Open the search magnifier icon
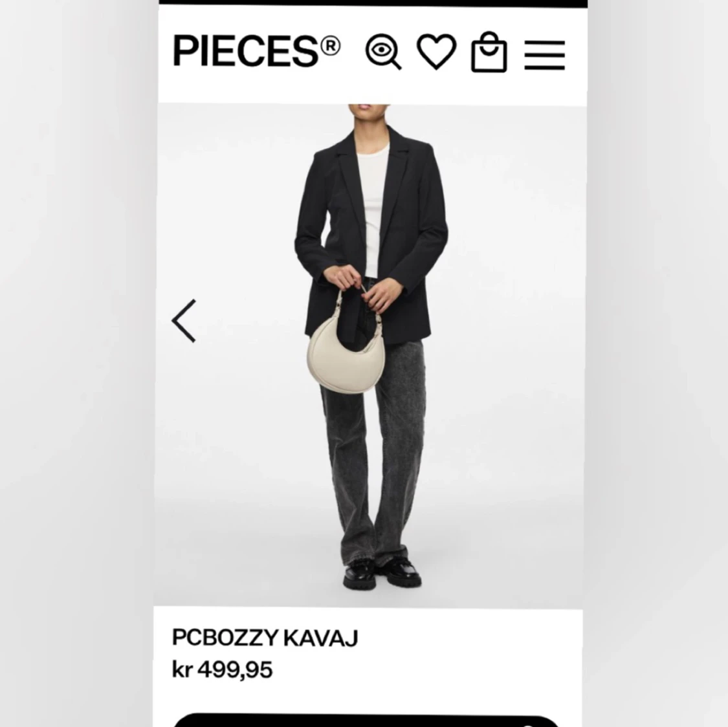Viewport: 728px width, 727px height. pyautogui.click(x=383, y=51)
